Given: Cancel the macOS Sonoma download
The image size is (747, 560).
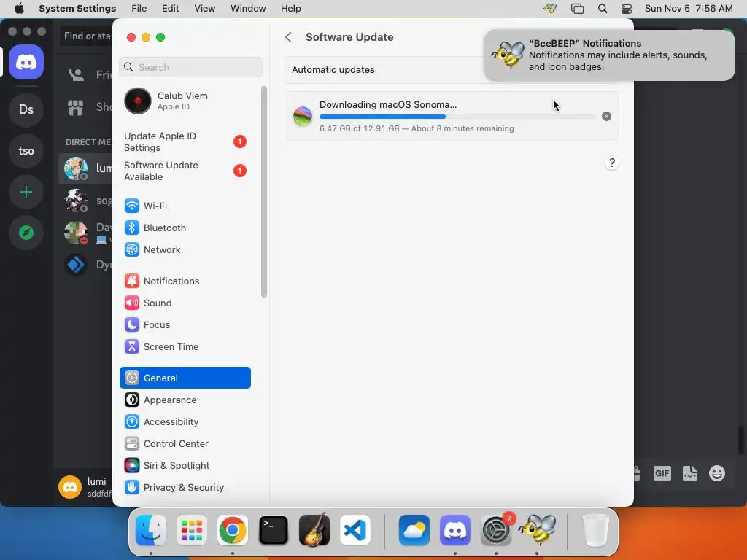Looking at the screenshot, I should click(606, 116).
